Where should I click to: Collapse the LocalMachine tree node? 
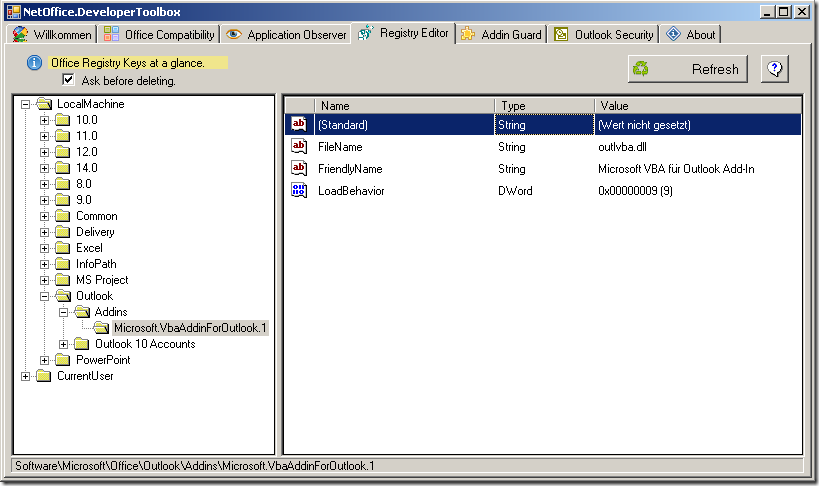pos(26,104)
